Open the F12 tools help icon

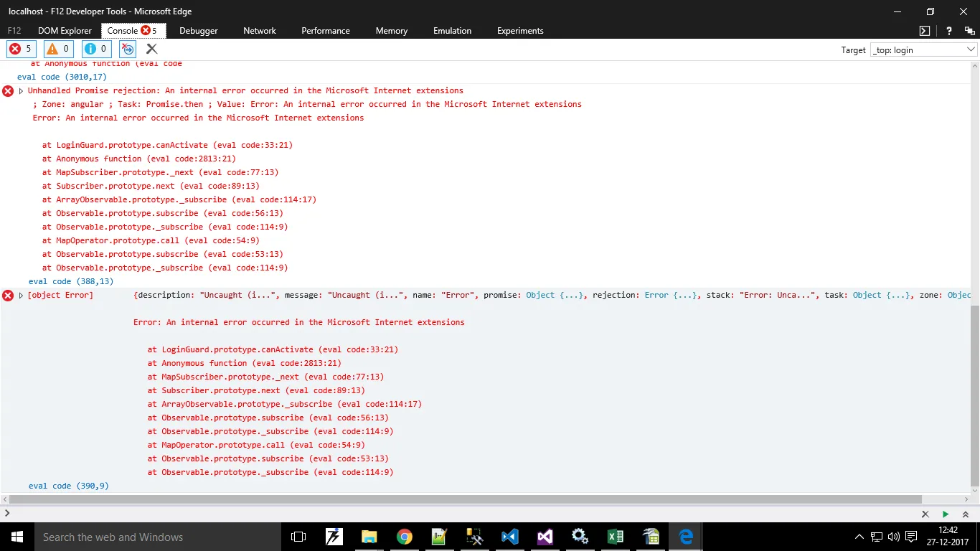(949, 31)
